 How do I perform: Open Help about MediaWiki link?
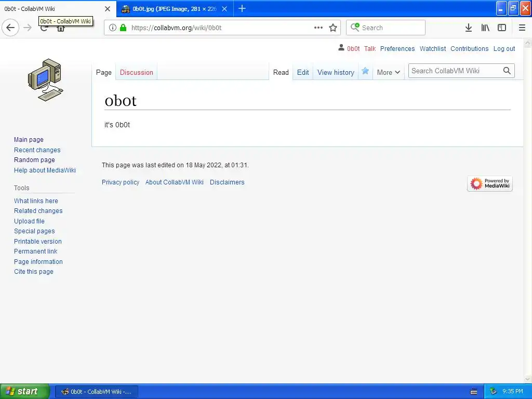pos(45,170)
